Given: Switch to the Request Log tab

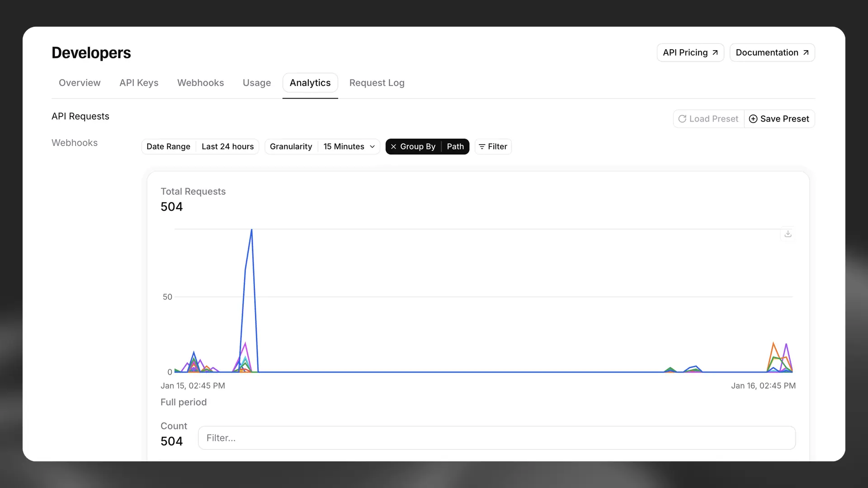Looking at the screenshot, I should pyautogui.click(x=377, y=83).
